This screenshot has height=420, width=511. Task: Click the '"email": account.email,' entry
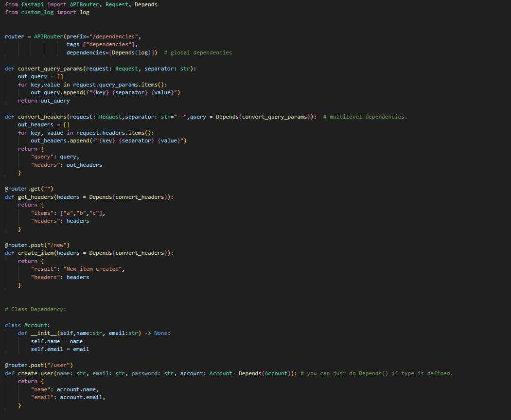[68, 397]
